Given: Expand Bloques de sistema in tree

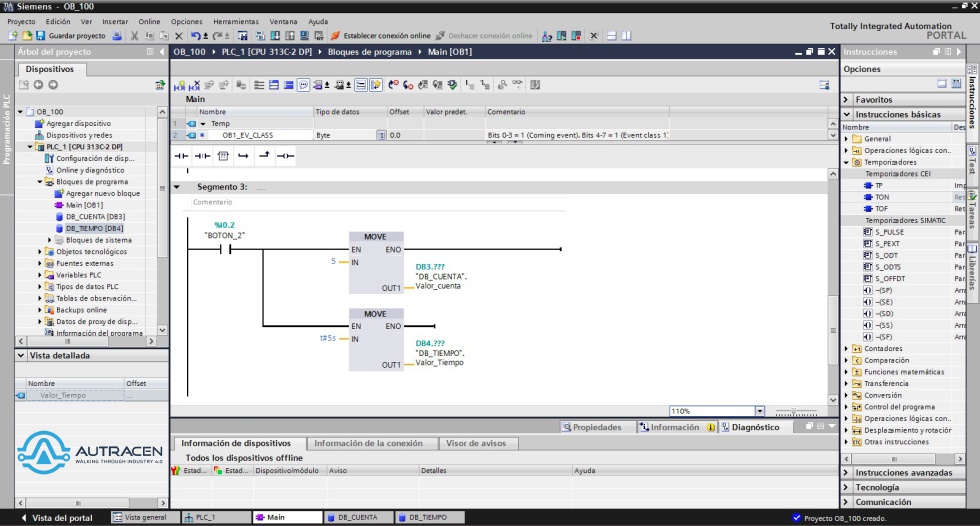Looking at the screenshot, I should pyautogui.click(x=50, y=240).
